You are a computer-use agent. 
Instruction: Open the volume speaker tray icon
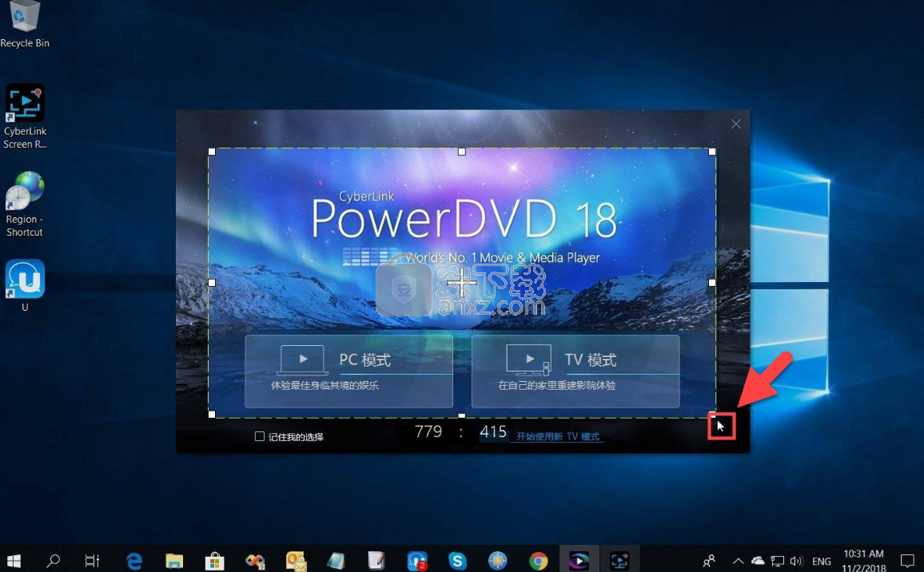click(797, 561)
